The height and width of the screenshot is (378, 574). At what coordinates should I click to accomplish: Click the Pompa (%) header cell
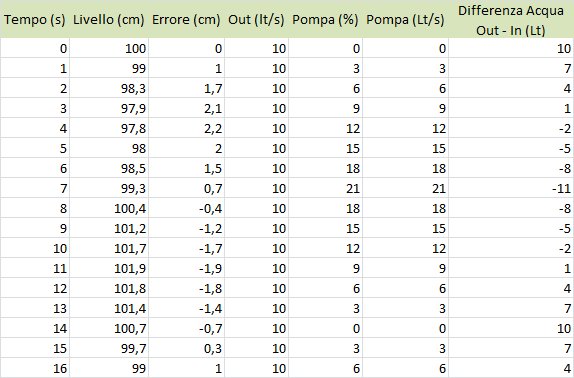pyautogui.click(x=325, y=19)
